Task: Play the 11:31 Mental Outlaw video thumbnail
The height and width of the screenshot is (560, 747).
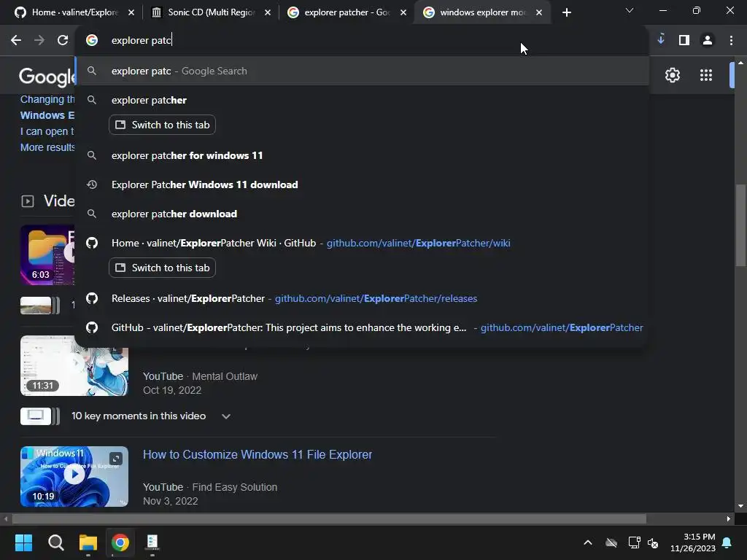Action: coord(74,366)
